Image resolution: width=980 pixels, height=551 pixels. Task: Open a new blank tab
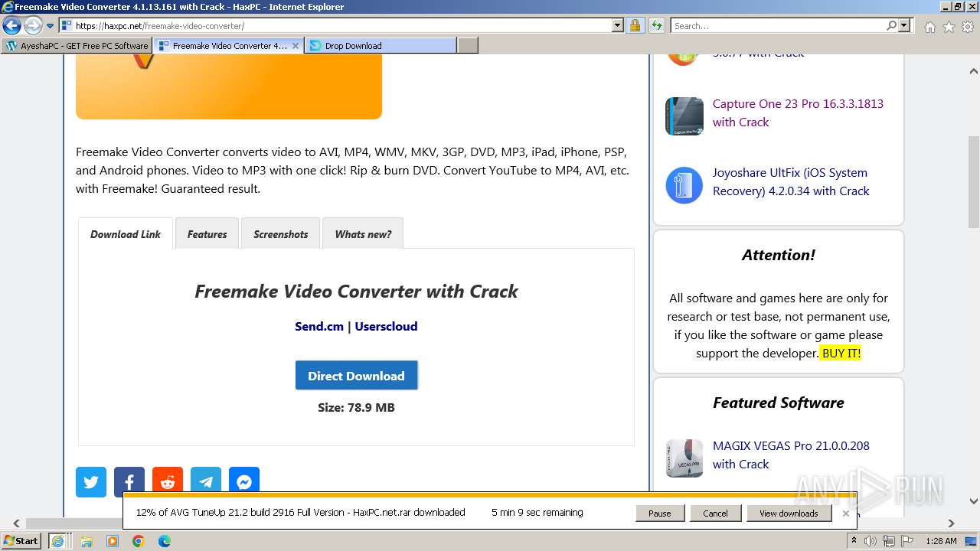468,46
